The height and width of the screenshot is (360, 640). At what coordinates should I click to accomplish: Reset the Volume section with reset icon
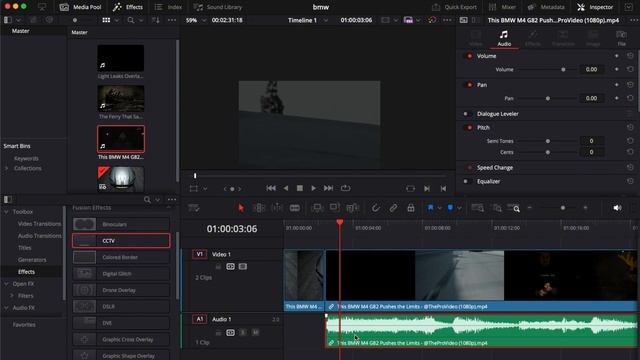[630, 56]
